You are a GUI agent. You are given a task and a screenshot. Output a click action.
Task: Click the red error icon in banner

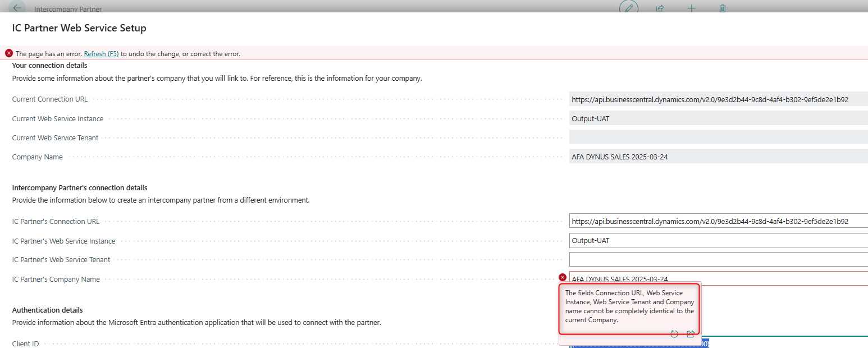pyautogui.click(x=9, y=53)
